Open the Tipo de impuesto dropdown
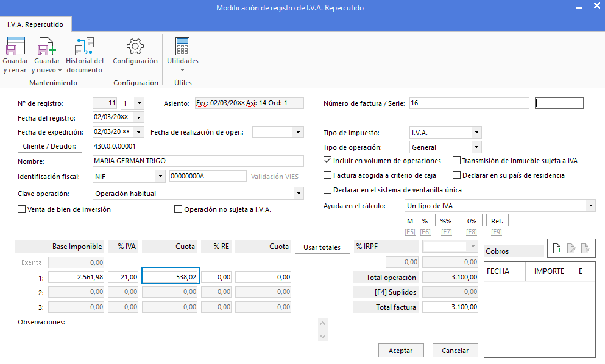 click(476, 132)
